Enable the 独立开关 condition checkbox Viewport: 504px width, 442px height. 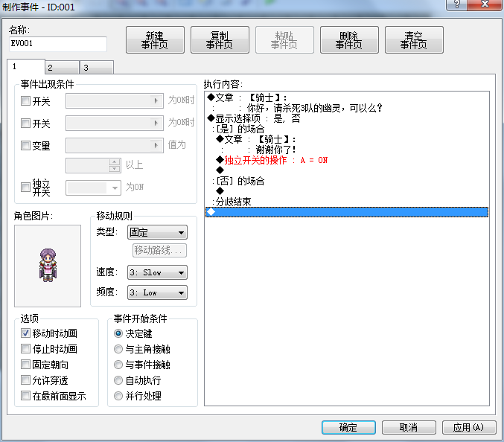click(25, 187)
